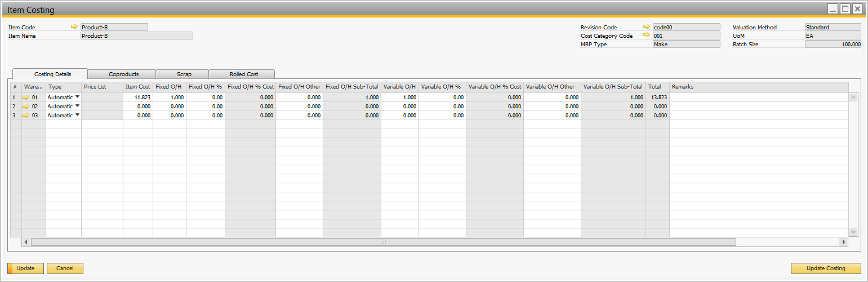868x282 pixels.
Task: Click the horizontal scrollbar thumb
Action: pos(383,242)
